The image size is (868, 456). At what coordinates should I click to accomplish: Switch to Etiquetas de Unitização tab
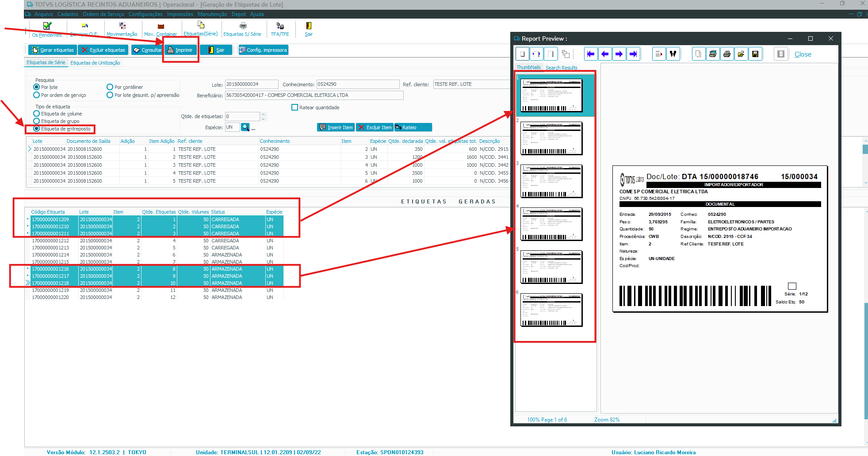pyautogui.click(x=95, y=63)
